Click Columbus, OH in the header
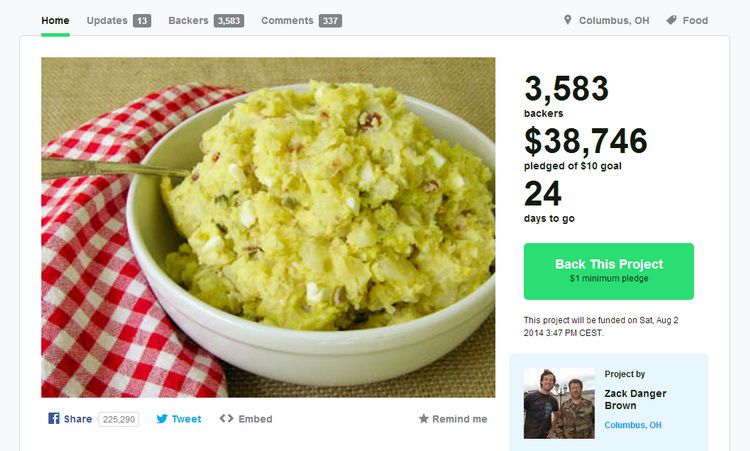750x451 pixels. click(x=614, y=21)
